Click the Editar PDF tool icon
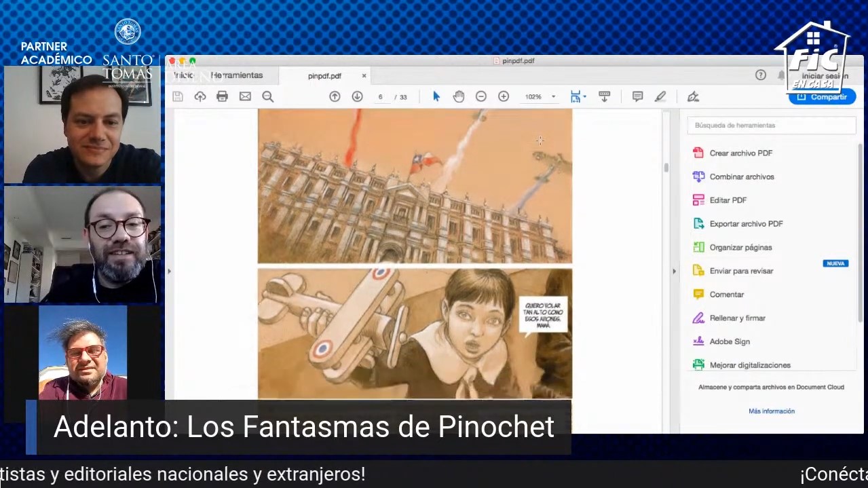The height and width of the screenshot is (488, 868). [698, 200]
